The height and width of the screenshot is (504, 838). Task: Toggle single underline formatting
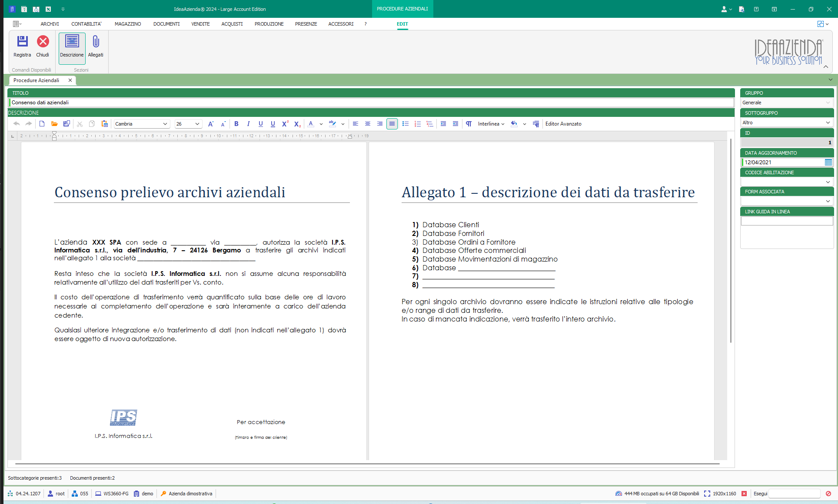click(261, 124)
